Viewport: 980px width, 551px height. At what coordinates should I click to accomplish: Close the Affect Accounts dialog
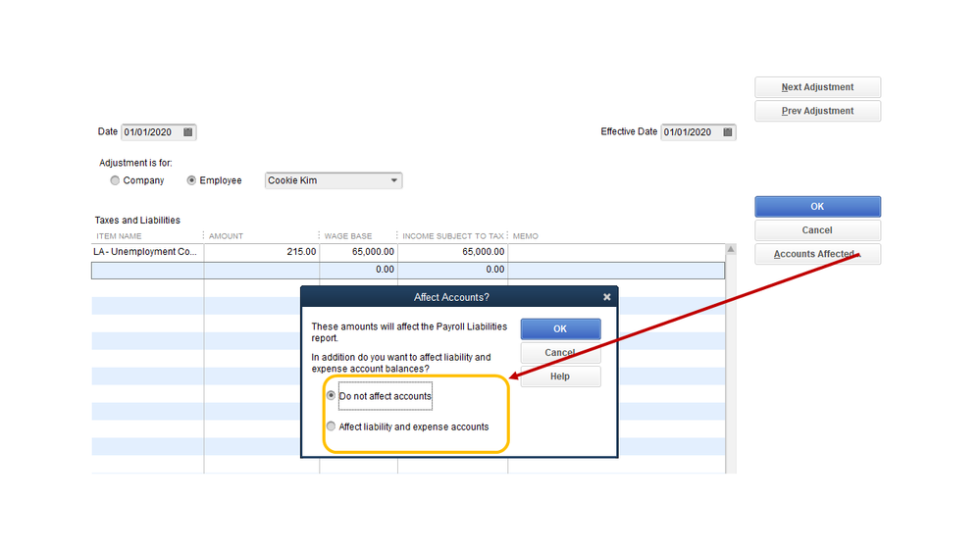[606, 297]
